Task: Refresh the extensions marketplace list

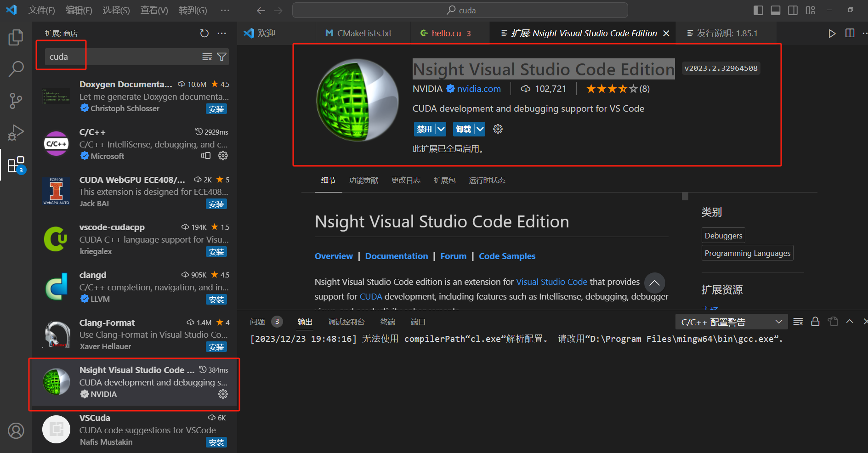Action: click(x=204, y=33)
